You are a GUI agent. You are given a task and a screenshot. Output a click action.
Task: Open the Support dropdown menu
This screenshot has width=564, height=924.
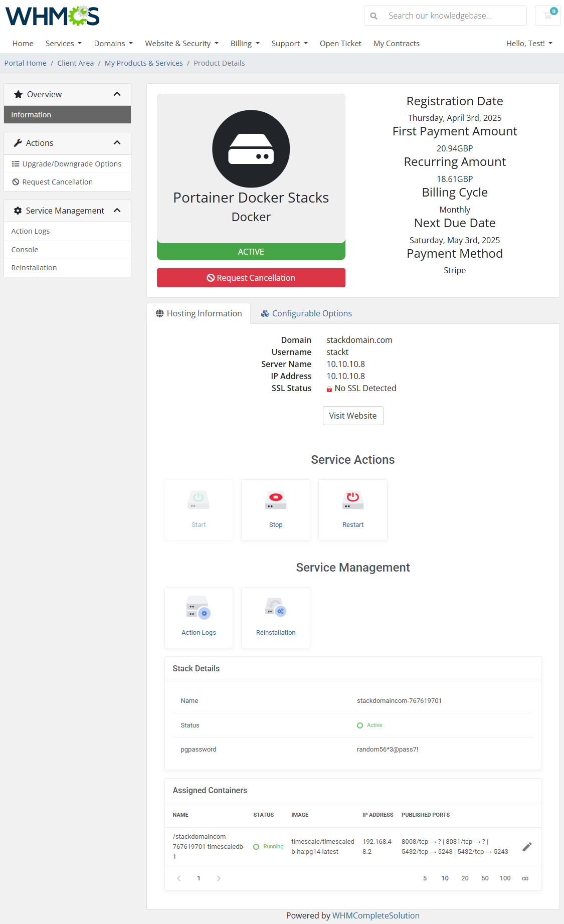(x=290, y=44)
